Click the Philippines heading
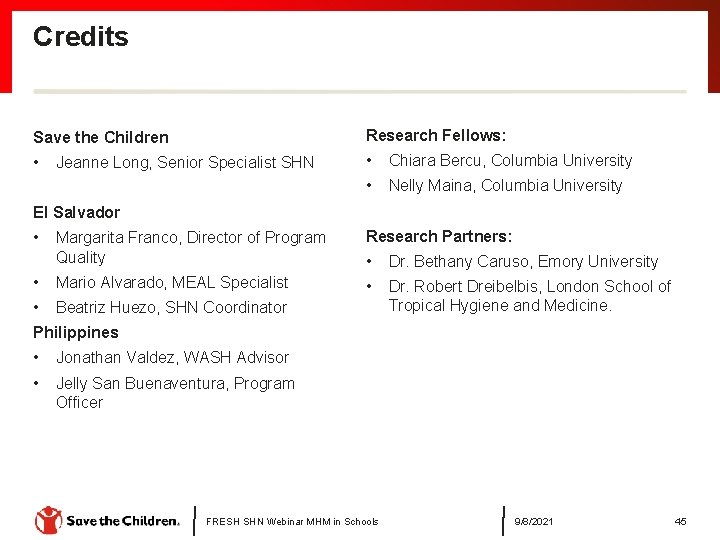 pyautogui.click(x=76, y=332)
